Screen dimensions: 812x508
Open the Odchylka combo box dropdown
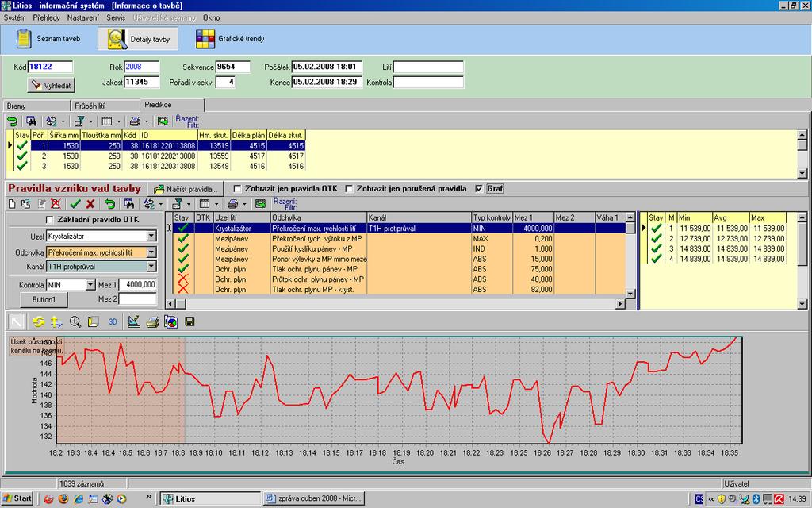[151, 252]
